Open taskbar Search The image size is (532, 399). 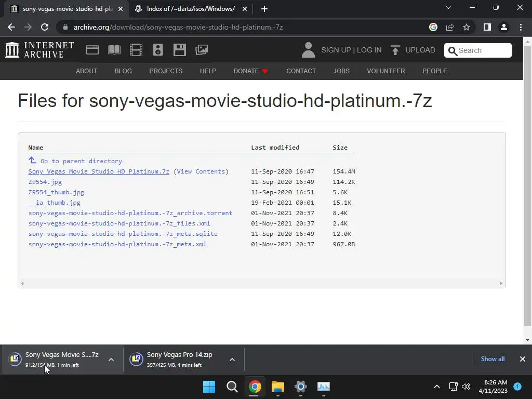point(232,387)
